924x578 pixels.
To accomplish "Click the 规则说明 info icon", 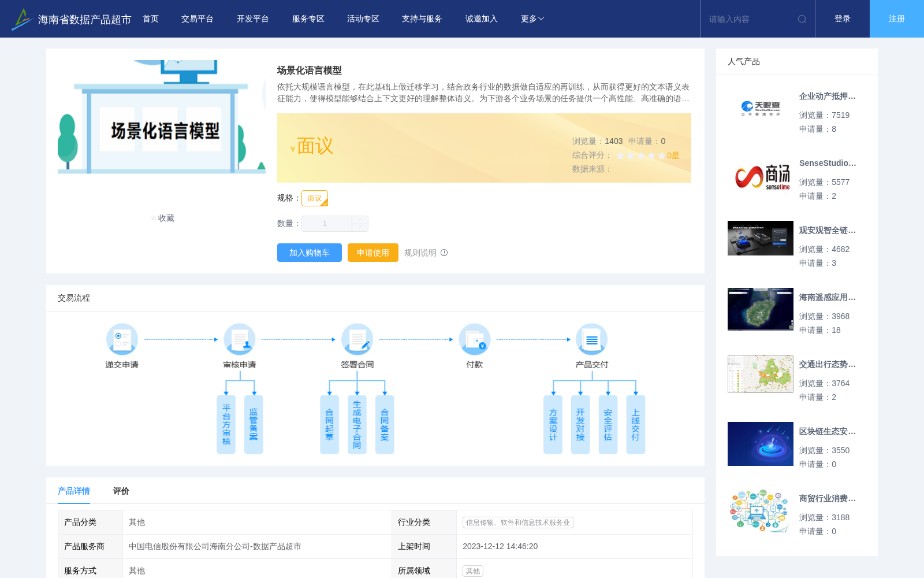I will pyautogui.click(x=444, y=253).
